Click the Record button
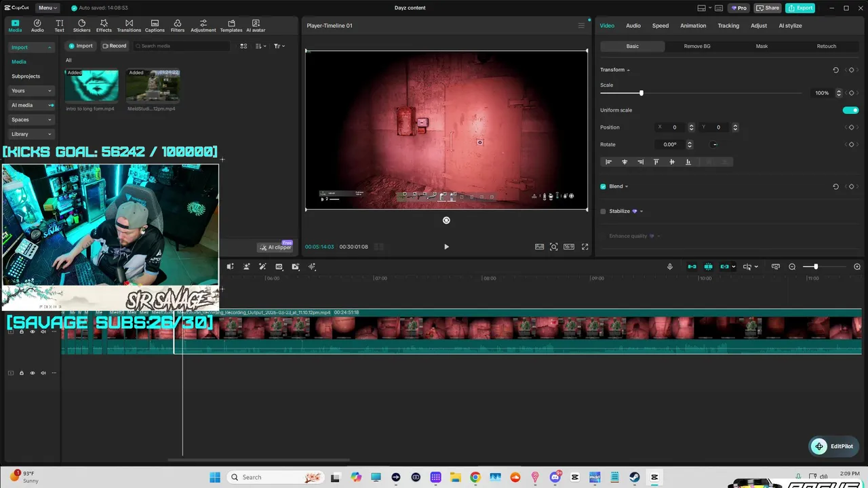The height and width of the screenshot is (488, 868). pyautogui.click(x=114, y=46)
